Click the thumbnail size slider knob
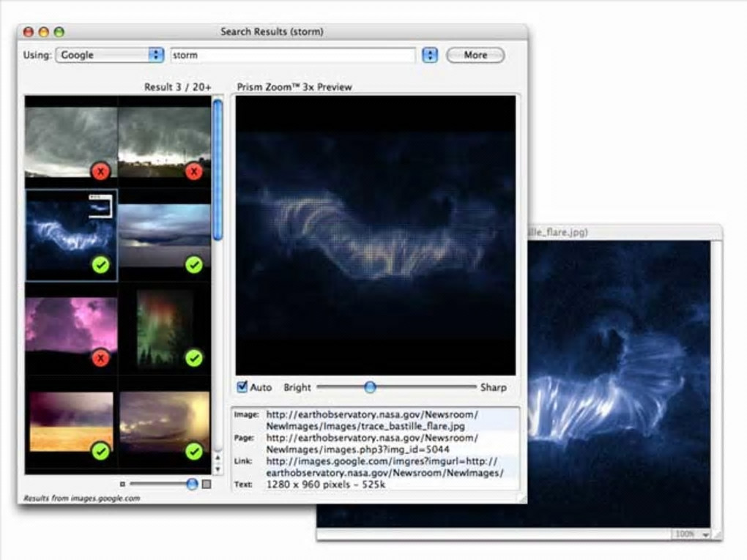Image resolution: width=747 pixels, height=560 pixels. [x=192, y=484]
